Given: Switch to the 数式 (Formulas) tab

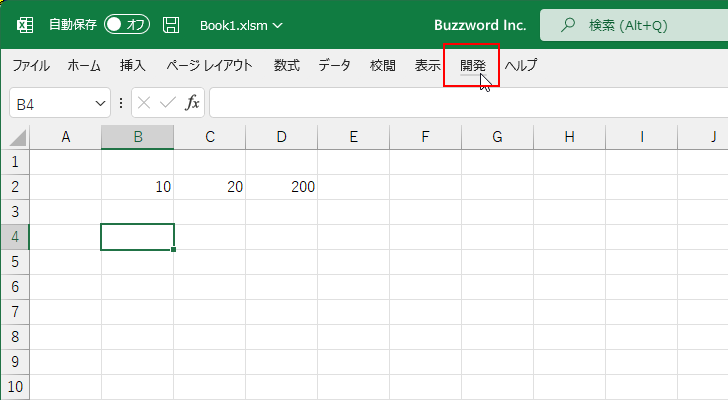Looking at the screenshot, I should 286,65.
